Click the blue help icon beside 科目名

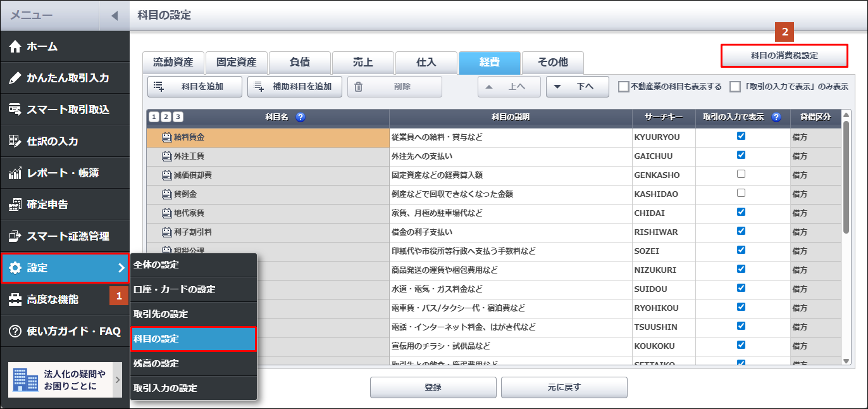(x=301, y=117)
